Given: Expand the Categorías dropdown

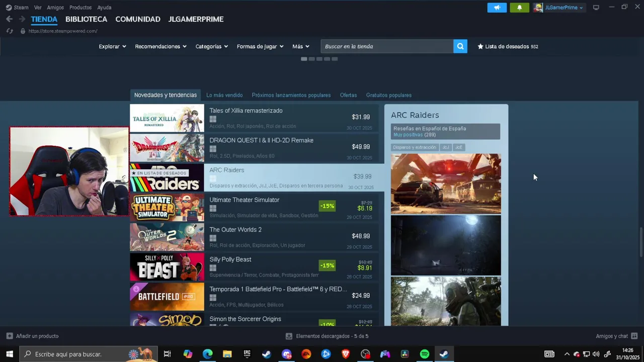Looking at the screenshot, I should click(x=211, y=46).
